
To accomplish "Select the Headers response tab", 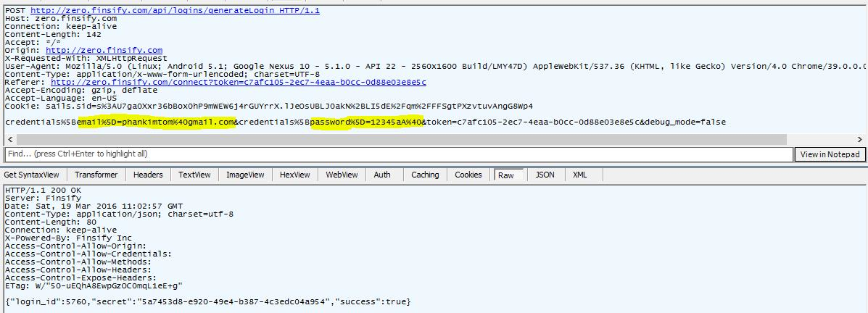I will coord(148,175).
